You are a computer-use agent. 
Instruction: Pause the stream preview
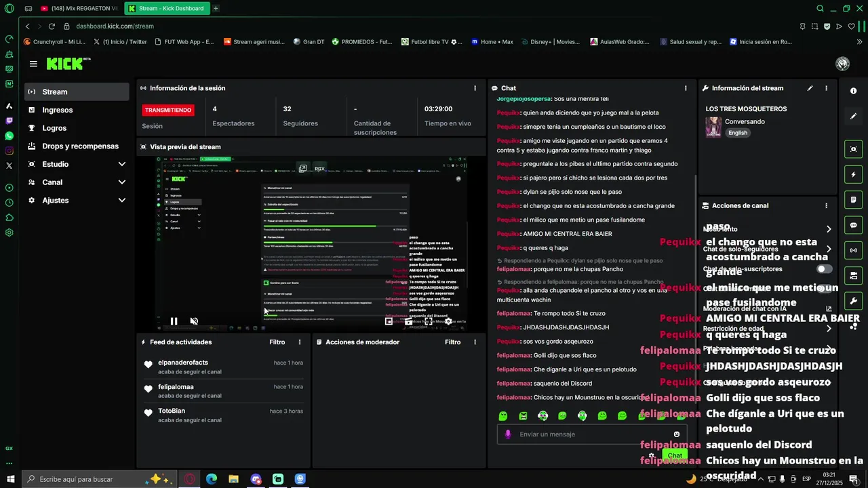174,321
